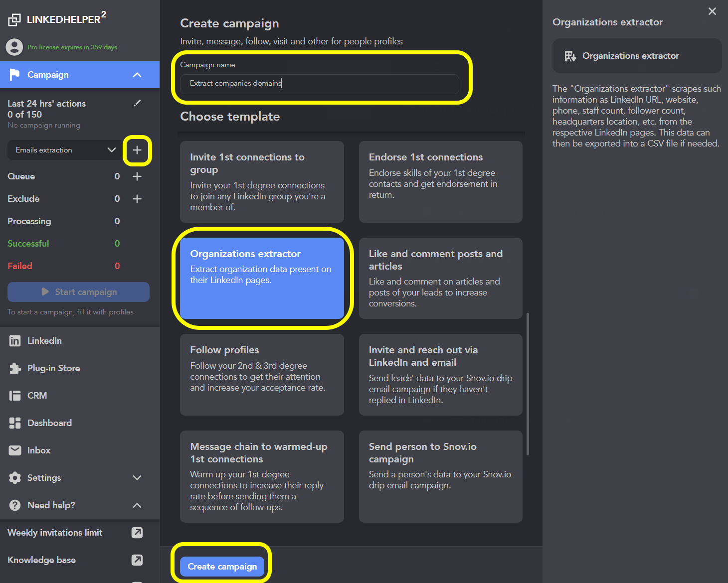Open the Exclude list
728x583 pixels.
[x=23, y=199]
